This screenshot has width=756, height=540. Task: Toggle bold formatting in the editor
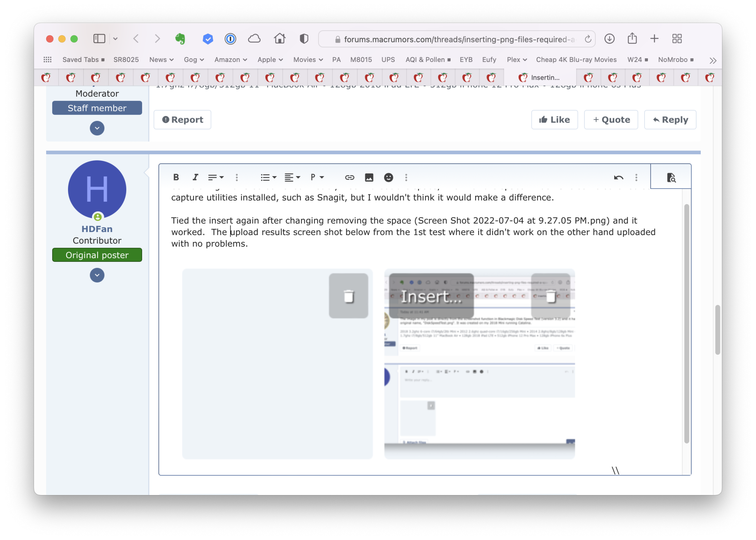point(176,177)
